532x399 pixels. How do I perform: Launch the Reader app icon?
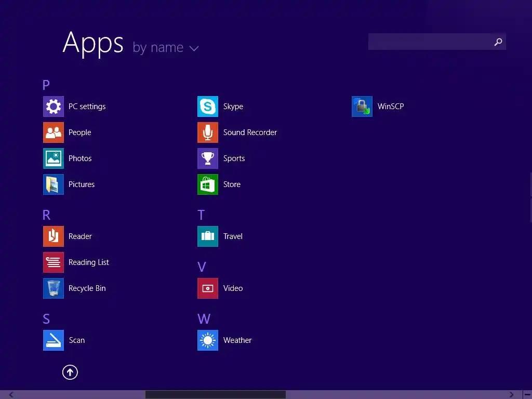54,236
